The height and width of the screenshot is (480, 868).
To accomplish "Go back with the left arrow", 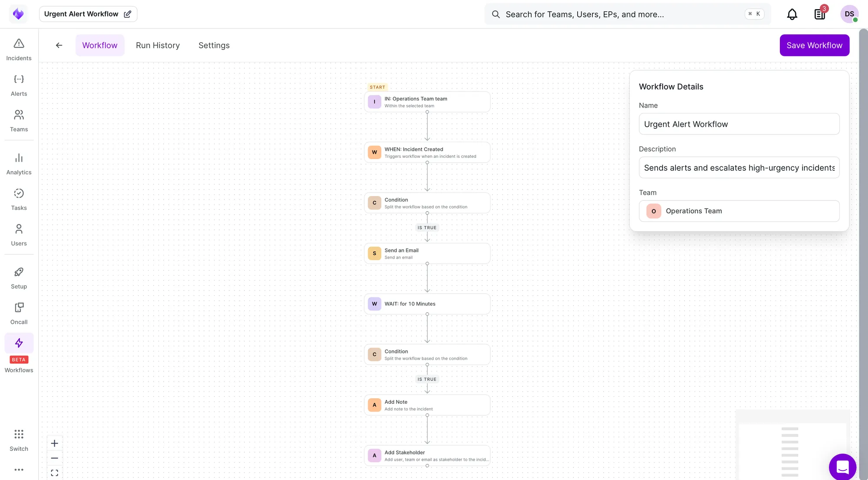I will [x=59, y=45].
